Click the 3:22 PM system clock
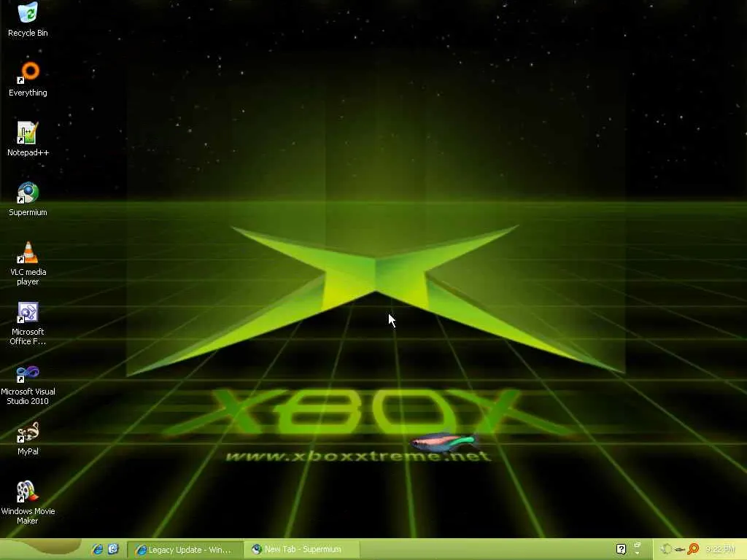This screenshot has width=747, height=560. tap(720, 550)
